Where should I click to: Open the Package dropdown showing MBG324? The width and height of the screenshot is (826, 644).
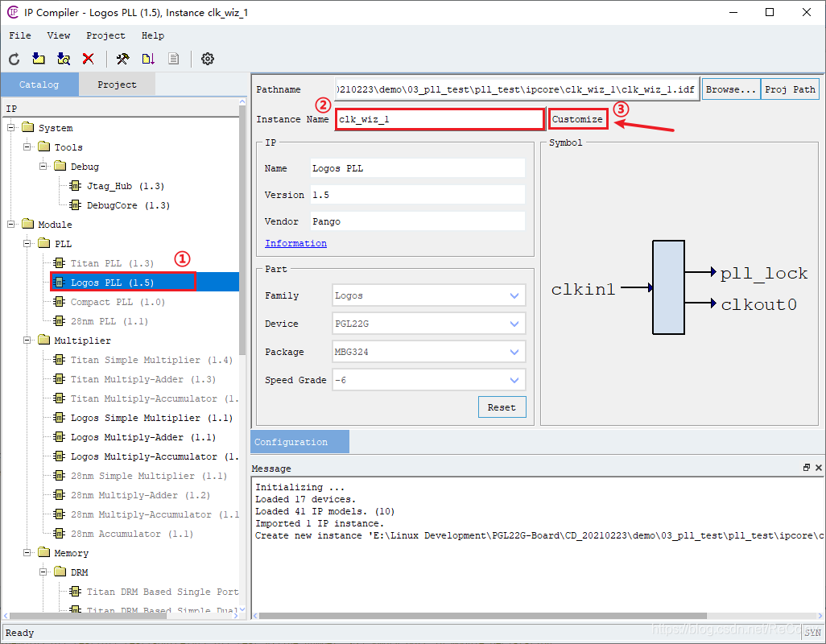pos(429,352)
